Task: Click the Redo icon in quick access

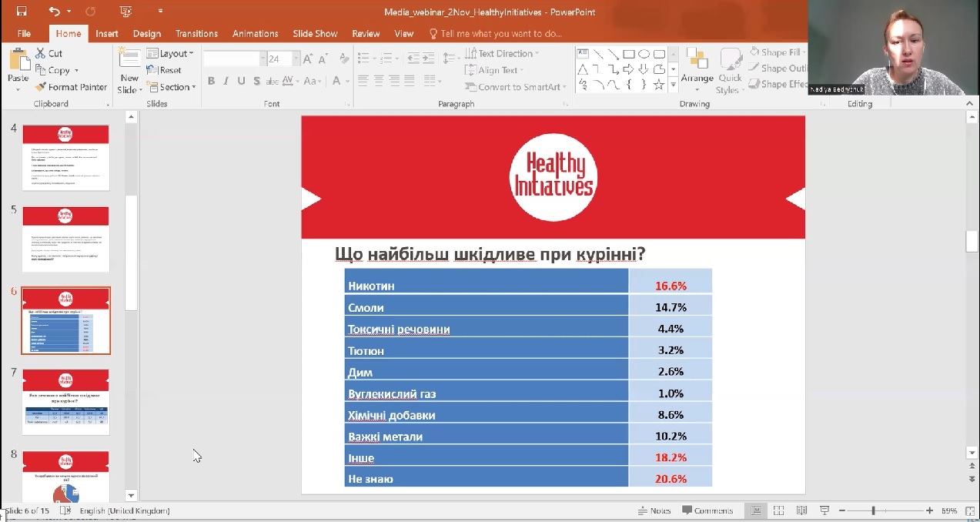Action: click(x=91, y=12)
